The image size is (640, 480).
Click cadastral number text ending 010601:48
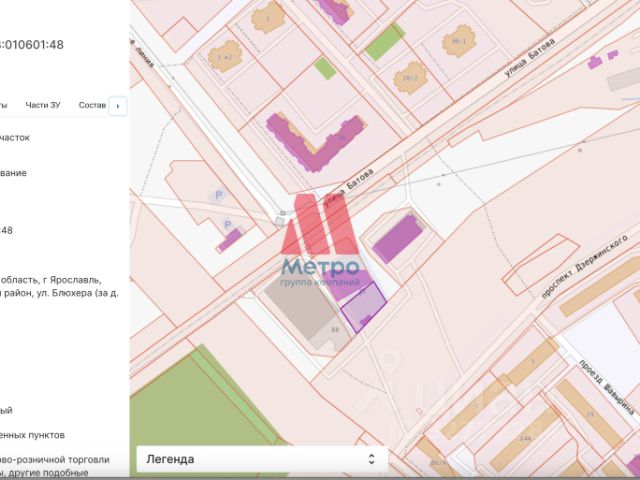(32, 44)
